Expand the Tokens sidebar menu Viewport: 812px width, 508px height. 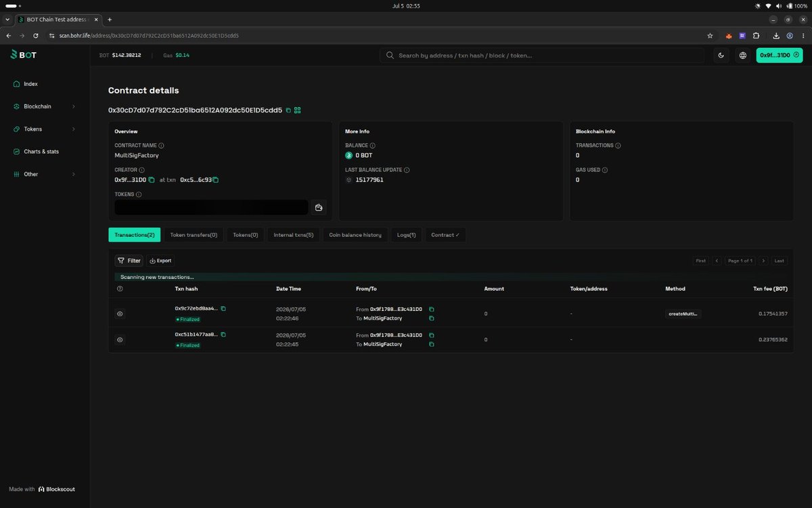[45, 129]
